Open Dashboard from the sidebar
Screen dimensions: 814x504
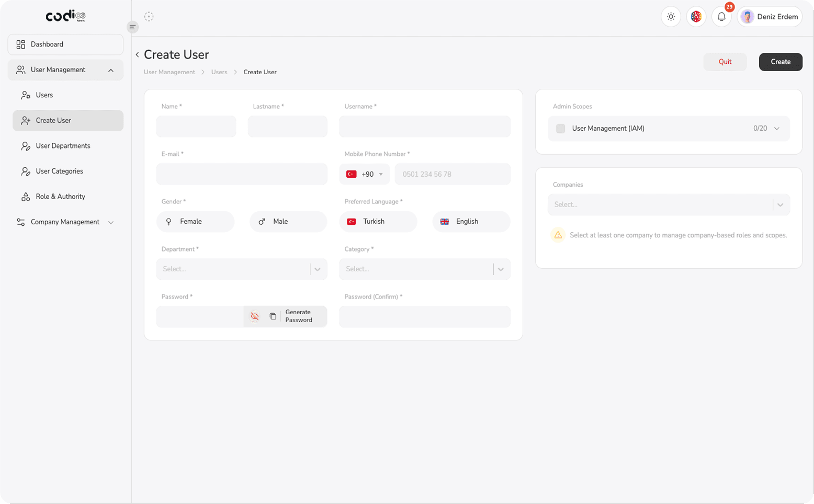click(x=65, y=44)
